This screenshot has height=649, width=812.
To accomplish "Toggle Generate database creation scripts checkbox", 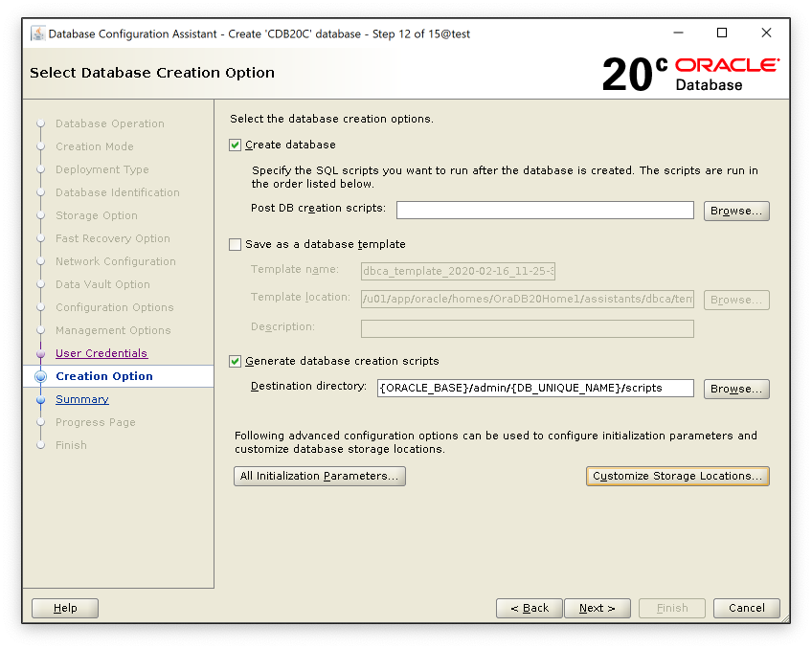I will pyautogui.click(x=236, y=361).
